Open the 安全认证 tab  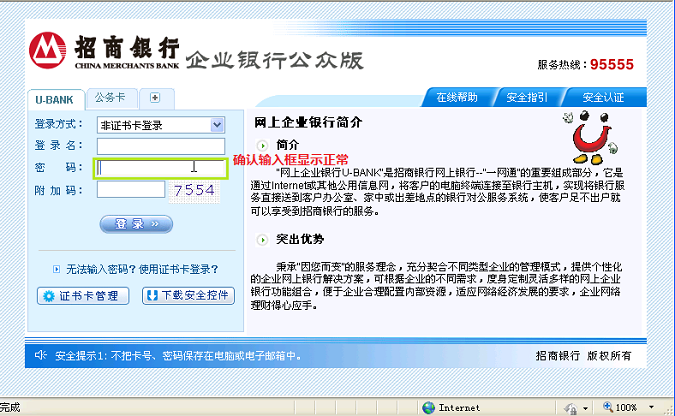pos(604,97)
